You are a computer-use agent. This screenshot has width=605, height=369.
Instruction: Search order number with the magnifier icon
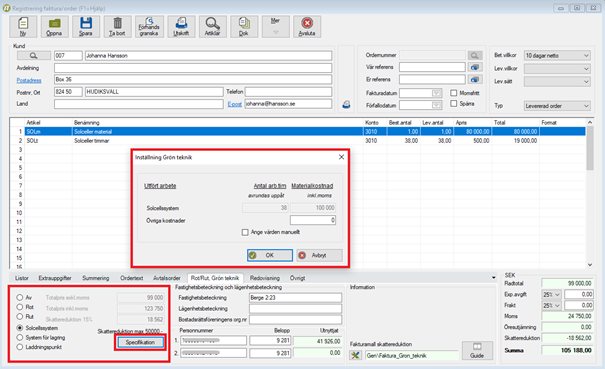point(475,56)
